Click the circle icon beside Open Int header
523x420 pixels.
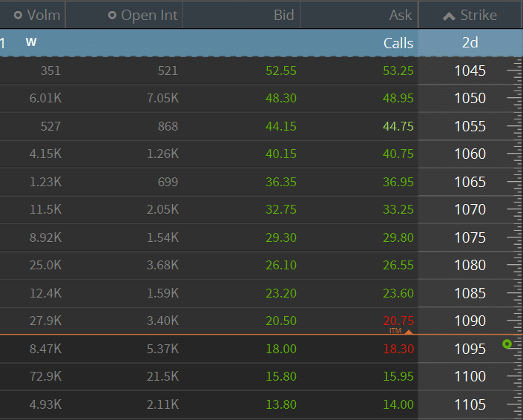[112, 15]
